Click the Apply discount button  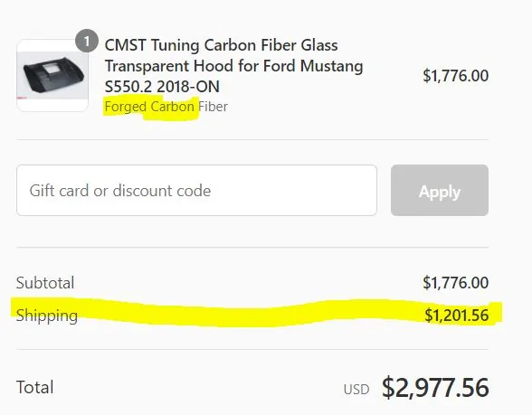click(x=440, y=190)
